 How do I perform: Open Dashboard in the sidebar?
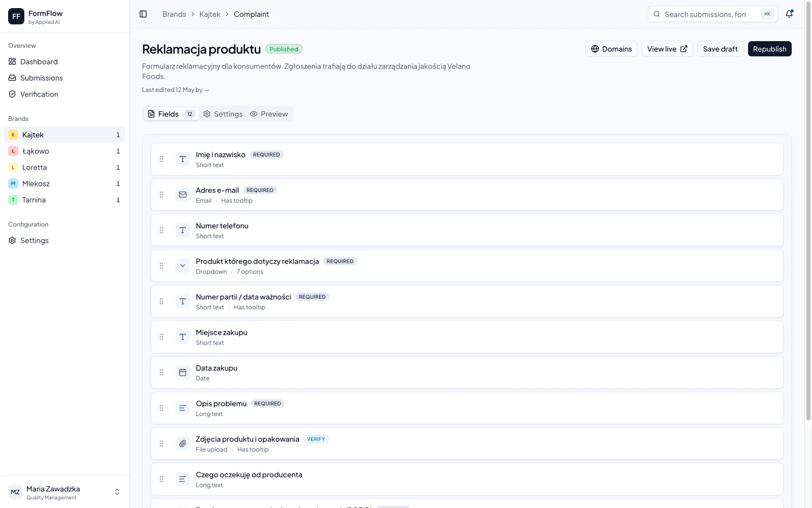[x=64, y=61]
